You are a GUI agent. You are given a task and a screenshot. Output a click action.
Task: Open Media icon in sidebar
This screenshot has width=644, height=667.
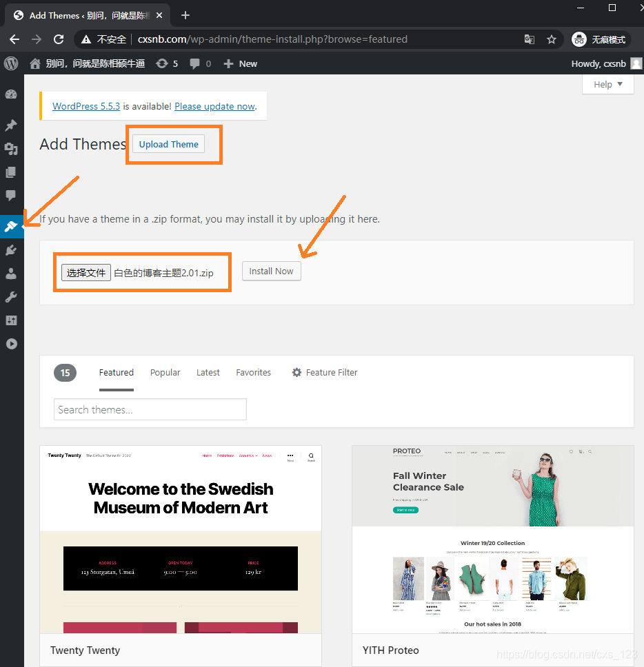(x=11, y=148)
